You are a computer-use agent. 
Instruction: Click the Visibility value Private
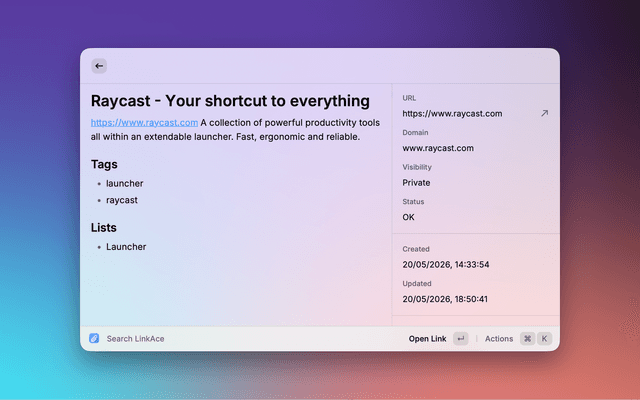(x=416, y=182)
